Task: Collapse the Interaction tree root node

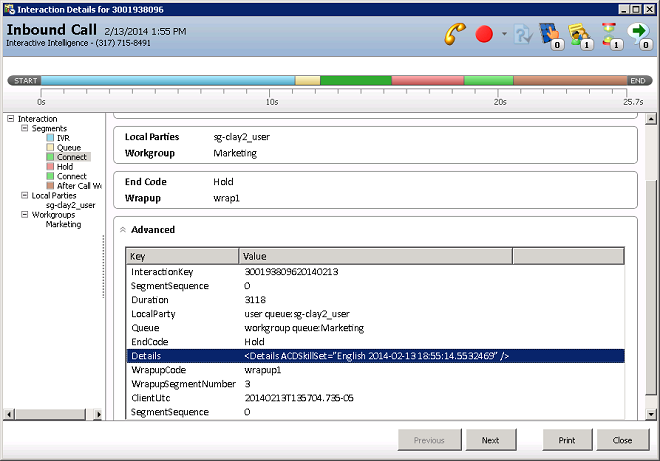Action: pyautogui.click(x=11, y=119)
